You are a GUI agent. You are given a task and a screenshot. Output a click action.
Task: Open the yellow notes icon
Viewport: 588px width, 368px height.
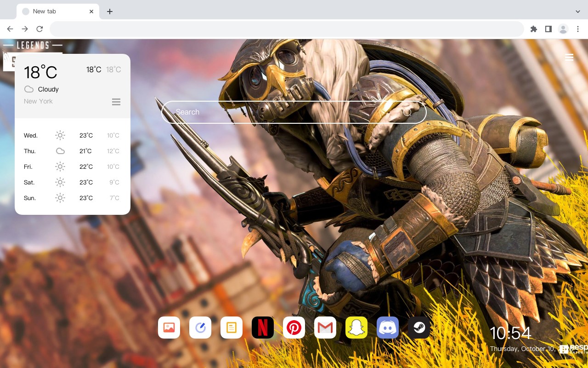click(x=232, y=328)
